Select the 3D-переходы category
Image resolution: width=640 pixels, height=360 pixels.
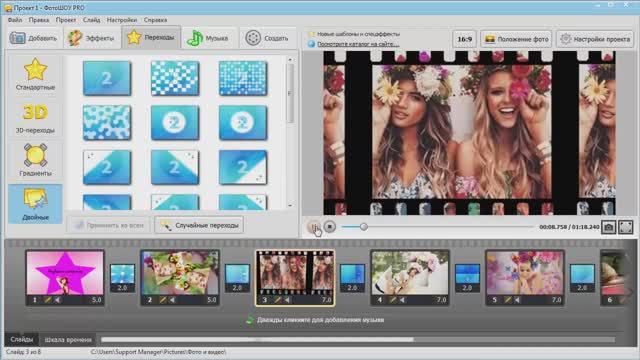35,118
